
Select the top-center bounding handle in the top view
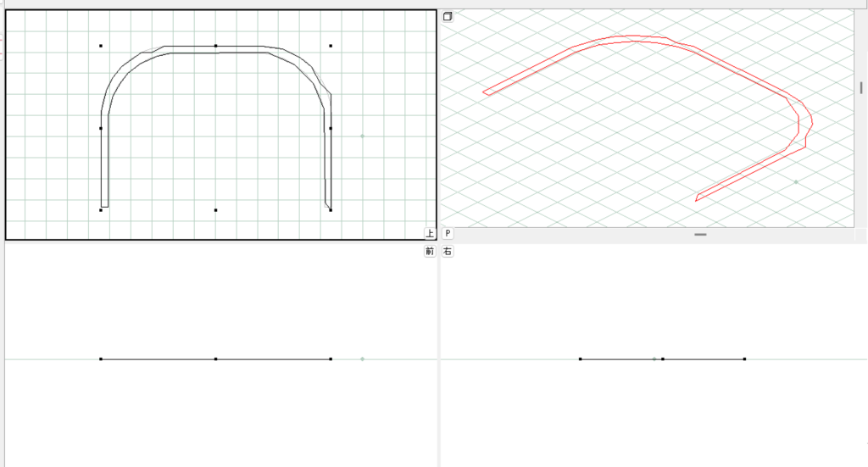pyautogui.click(x=216, y=46)
